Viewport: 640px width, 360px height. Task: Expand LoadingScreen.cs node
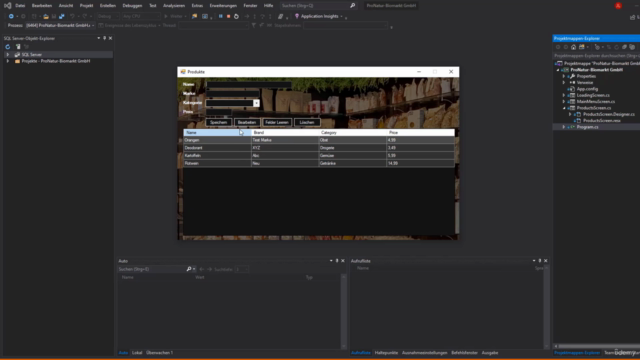pyautogui.click(x=564, y=95)
